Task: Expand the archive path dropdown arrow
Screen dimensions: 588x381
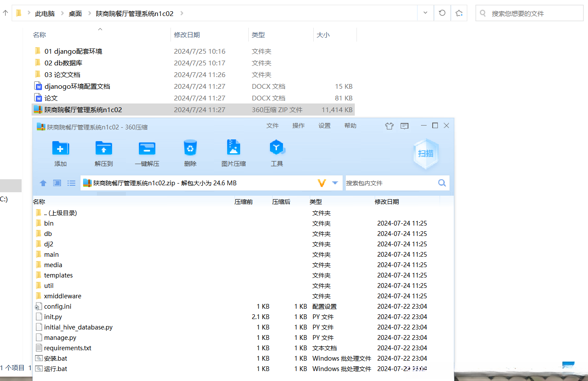Action: tap(335, 183)
